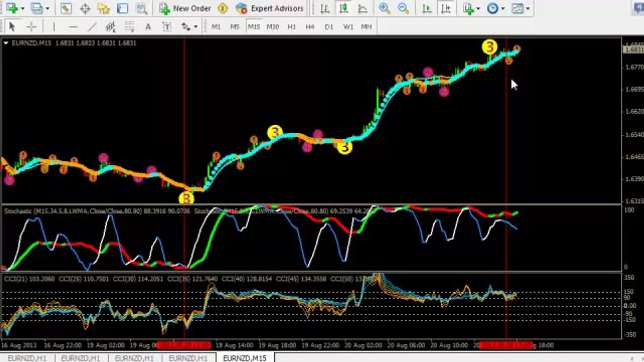Expand the new chart dropdown arrow
Image resolution: width=644 pixels, height=362 pixels.
[22, 9]
